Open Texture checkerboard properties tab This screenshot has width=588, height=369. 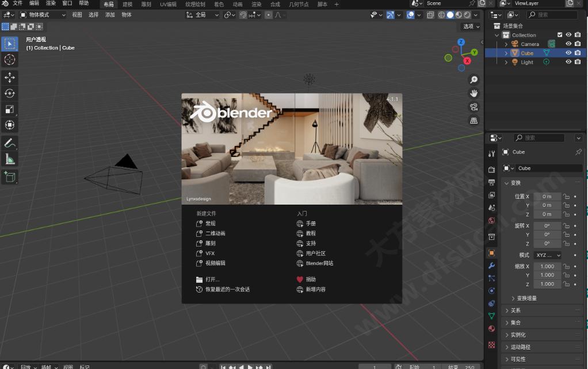(x=491, y=345)
